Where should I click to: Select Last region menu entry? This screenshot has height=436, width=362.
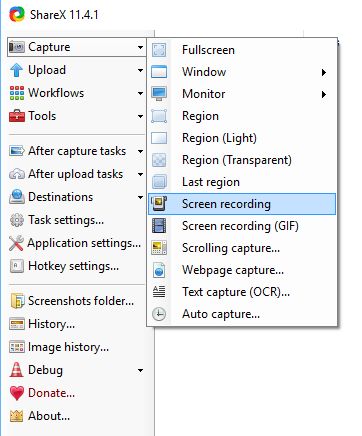(x=242, y=182)
